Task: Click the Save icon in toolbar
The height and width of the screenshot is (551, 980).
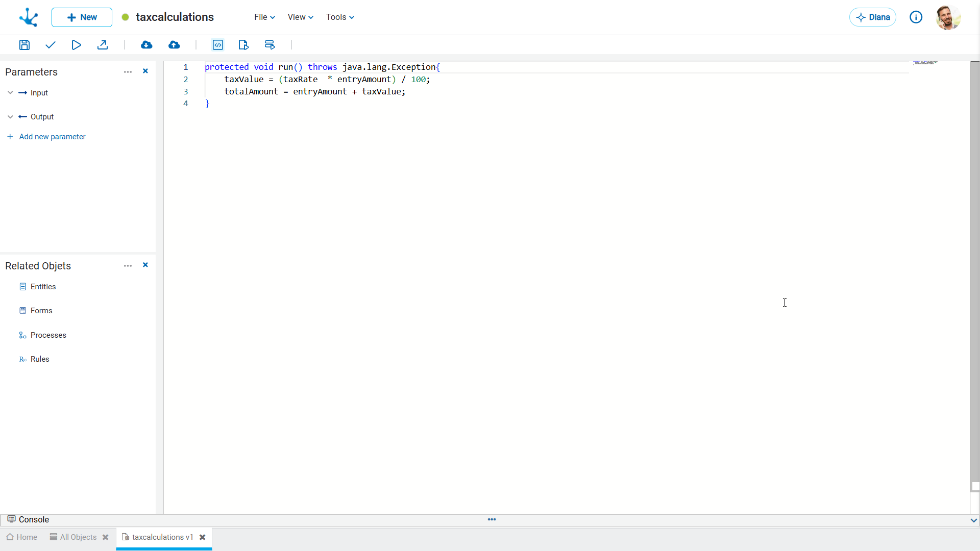Action: pyautogui.click(x=24, y=45)
